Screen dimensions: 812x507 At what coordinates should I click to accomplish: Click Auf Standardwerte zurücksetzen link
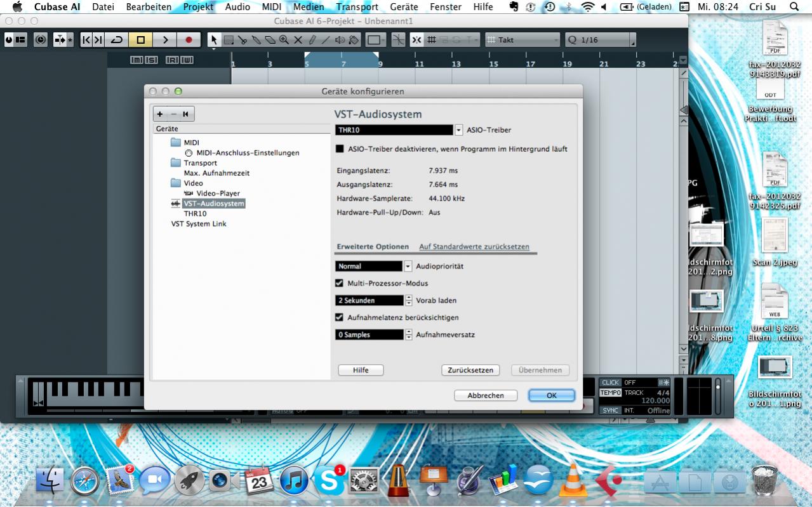pyautogui.click(x=474, y=247)
